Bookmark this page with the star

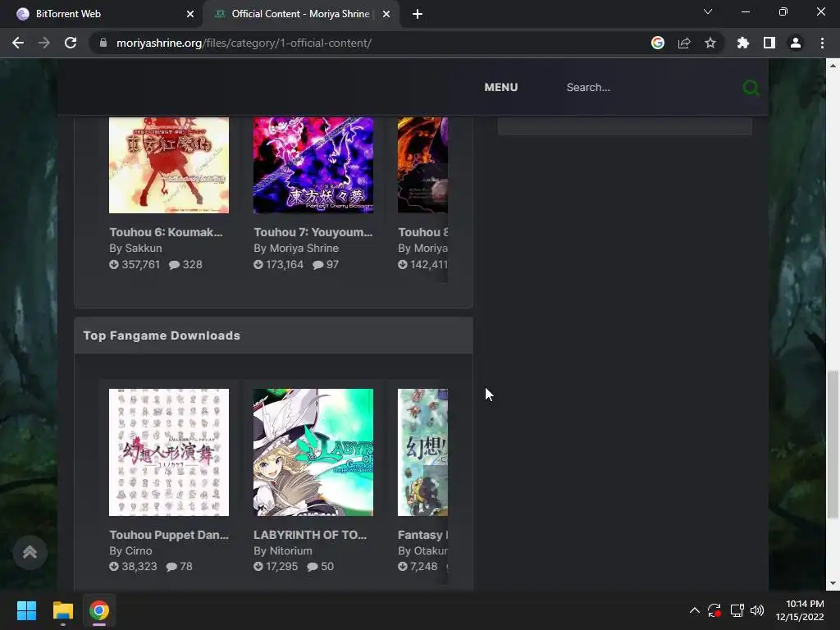(710, 43)
